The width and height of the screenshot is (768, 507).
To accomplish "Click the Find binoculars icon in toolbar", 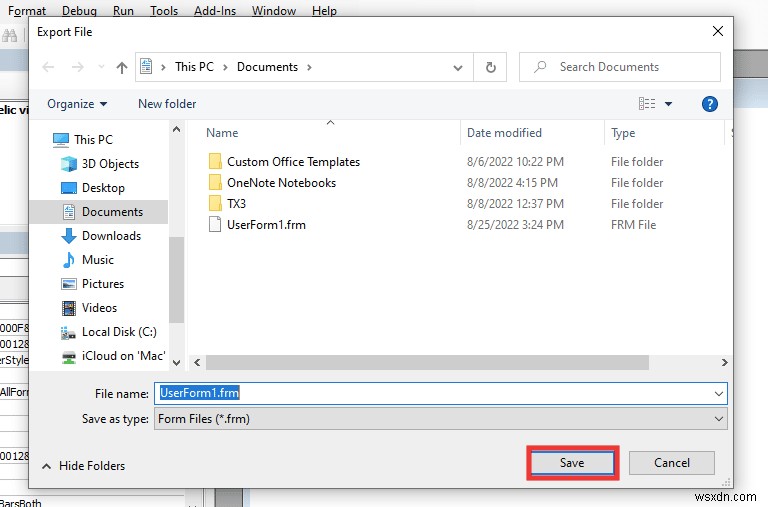I will click(x=9, y=35).
